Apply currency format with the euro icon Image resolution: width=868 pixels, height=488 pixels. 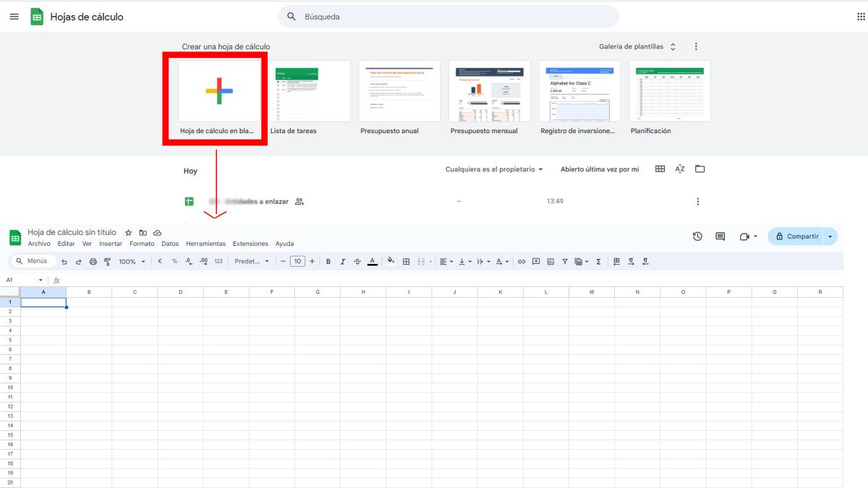pyautogui.click(x=160, y=261)
